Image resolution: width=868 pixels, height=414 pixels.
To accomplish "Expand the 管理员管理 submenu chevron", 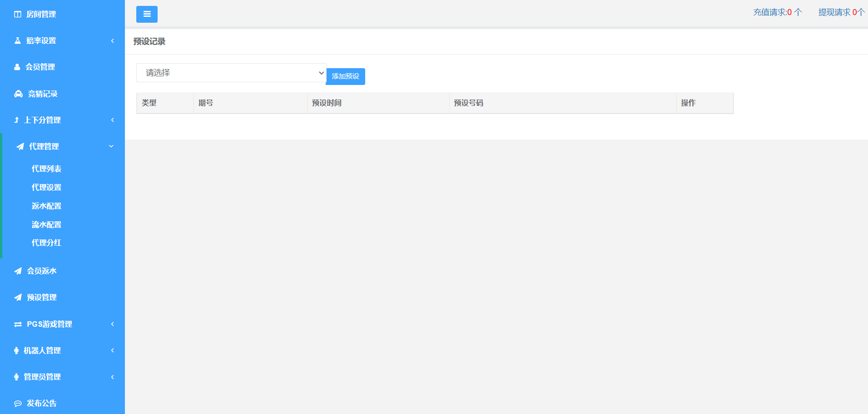I will tap(112, 377).
